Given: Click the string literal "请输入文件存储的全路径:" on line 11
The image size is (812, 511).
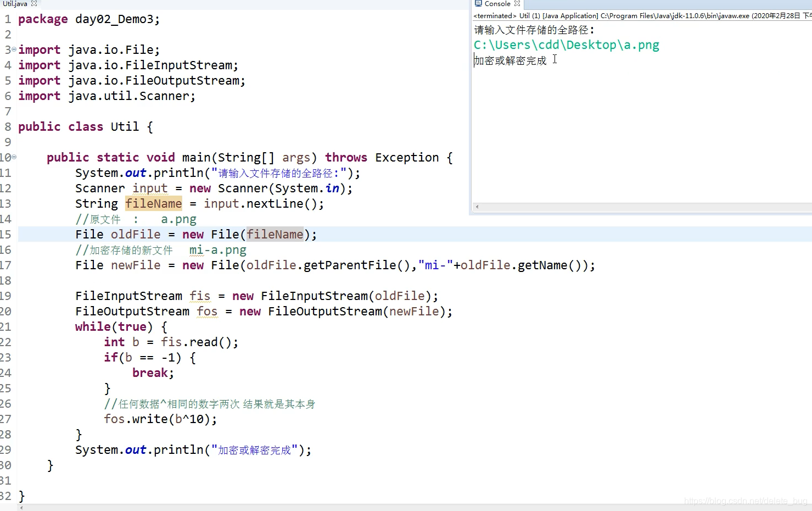Looking at the screenshot, I should click(x=279, y=173).
